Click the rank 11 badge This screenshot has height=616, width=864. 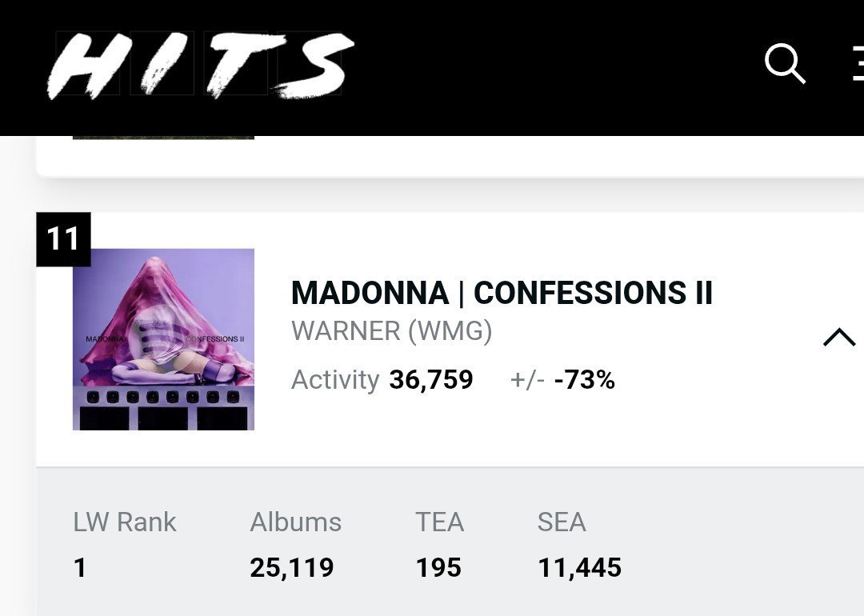(63, 239)
